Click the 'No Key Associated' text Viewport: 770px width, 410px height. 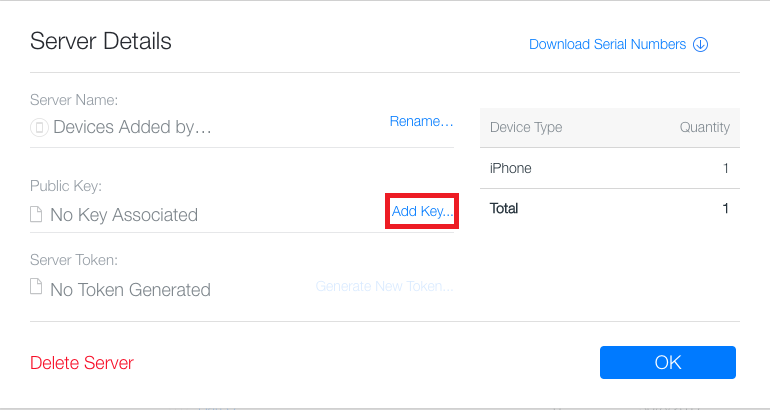tap(124, 214)
